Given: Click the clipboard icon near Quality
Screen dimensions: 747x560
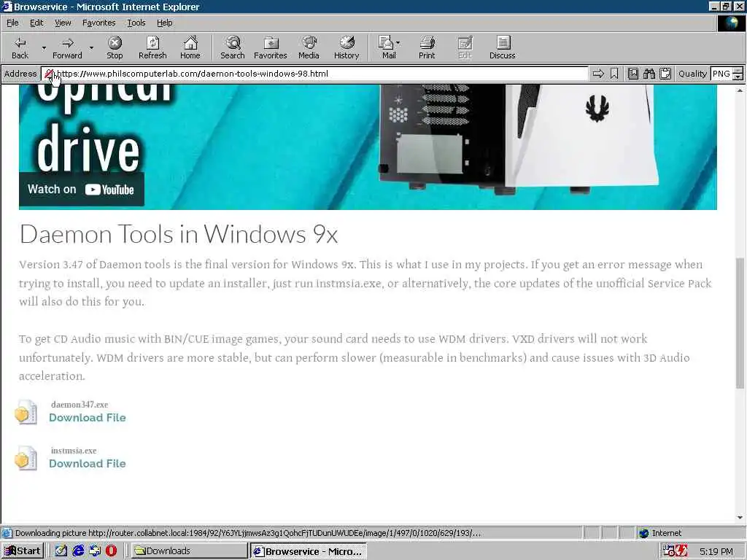Looking at the screenshot, I should 665,74.
